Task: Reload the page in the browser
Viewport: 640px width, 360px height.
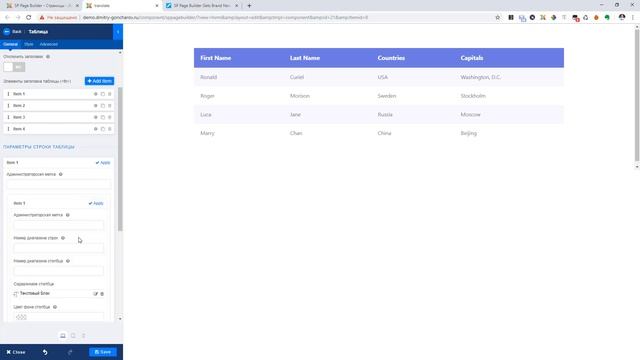Action: click(29, 18)
